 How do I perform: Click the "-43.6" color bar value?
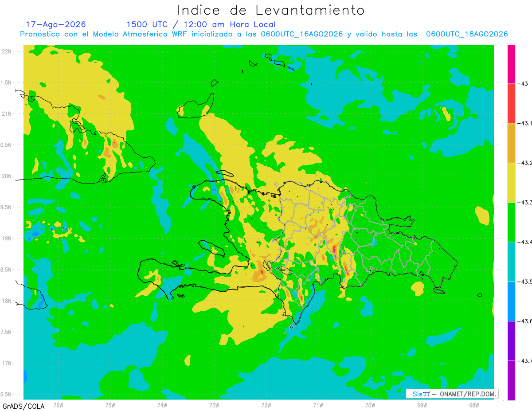pos(524,321)
